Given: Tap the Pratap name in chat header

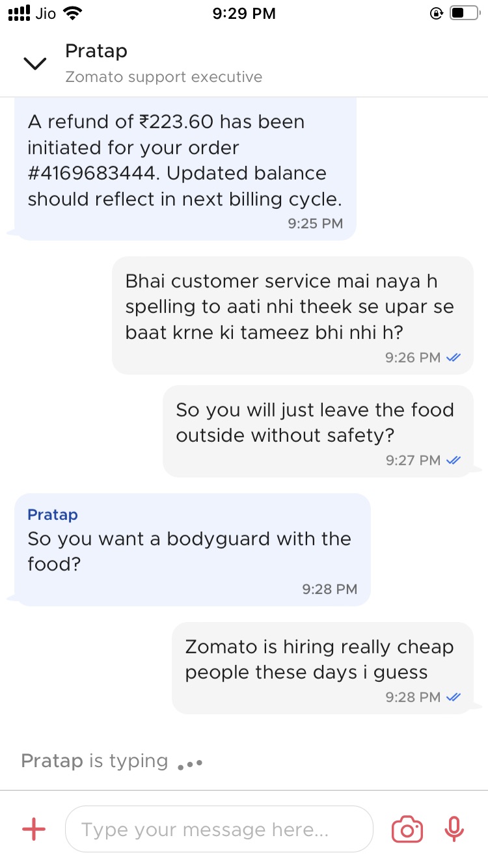Looking at the screenshot, I should point(96,51).
